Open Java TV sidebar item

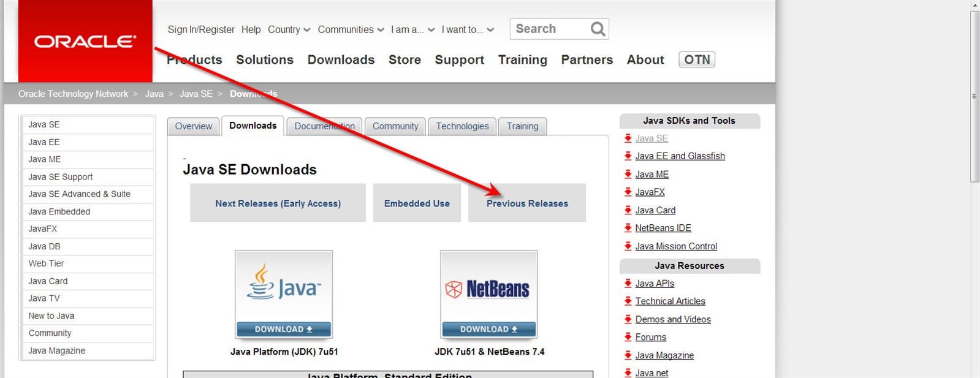point(88,298)
